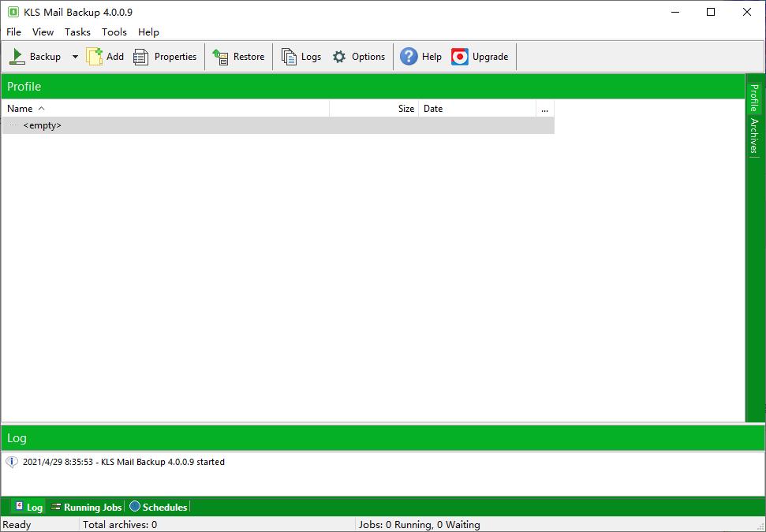Minimize the KLS Mail Backup window

pos(675,12)
